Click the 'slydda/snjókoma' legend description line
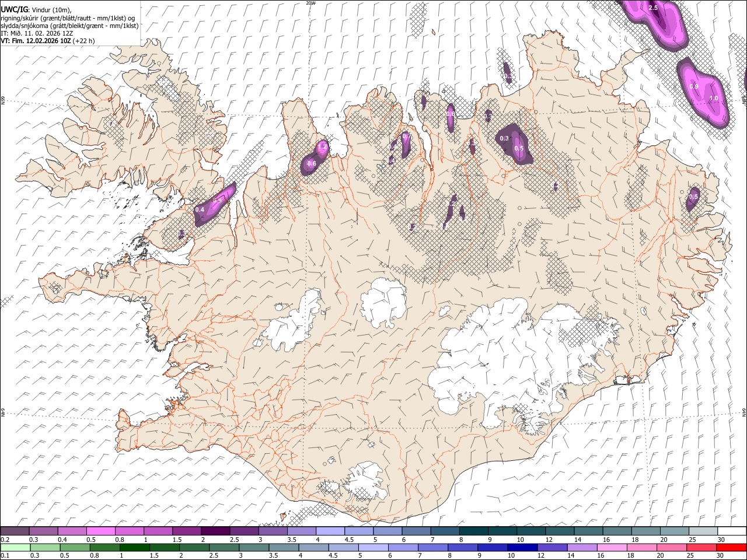747x560 pixels. (x=69, y=26)
